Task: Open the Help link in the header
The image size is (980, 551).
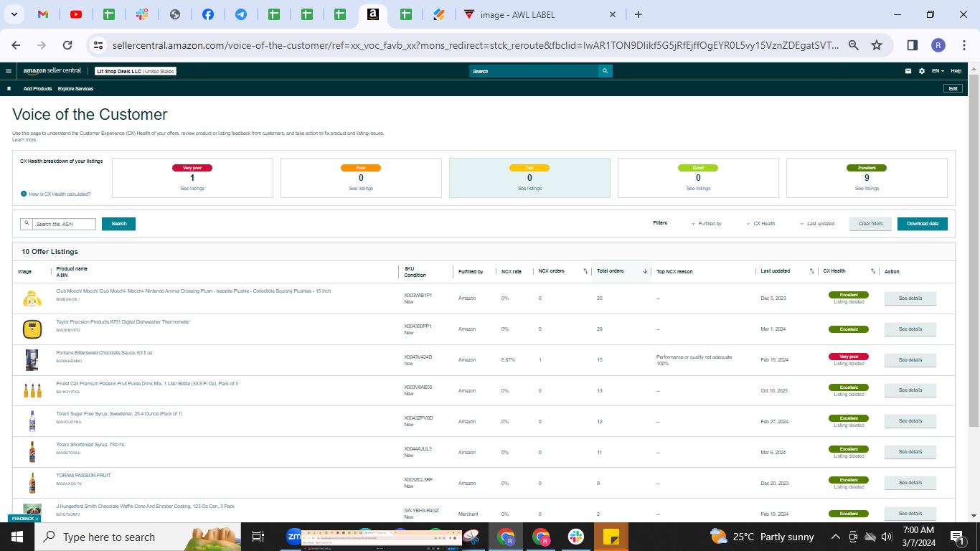Action: pyautogui.click(x=956, y=71)
